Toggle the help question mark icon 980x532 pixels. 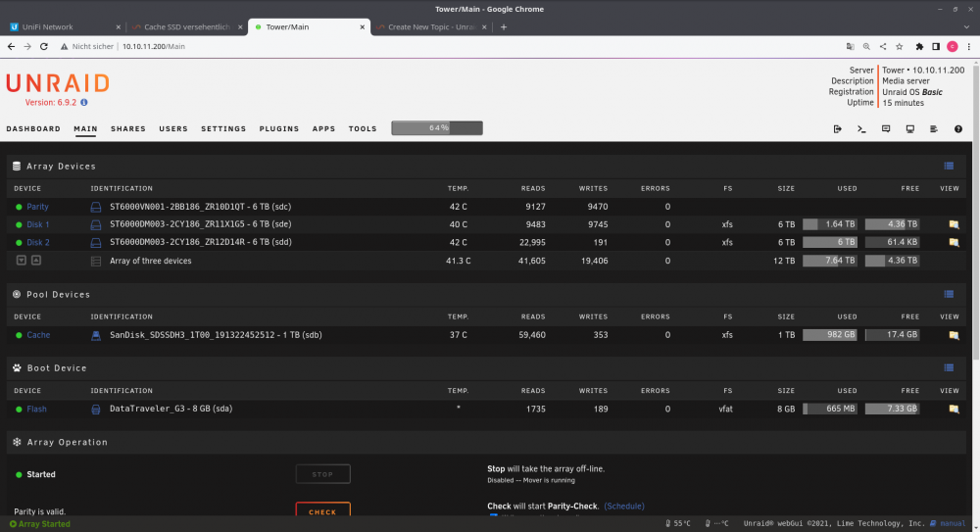[x=958, y=128]
